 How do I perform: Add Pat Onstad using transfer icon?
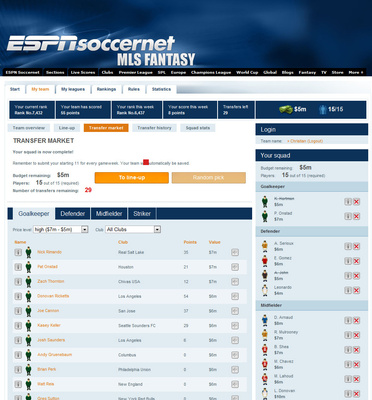pos(235,267)
